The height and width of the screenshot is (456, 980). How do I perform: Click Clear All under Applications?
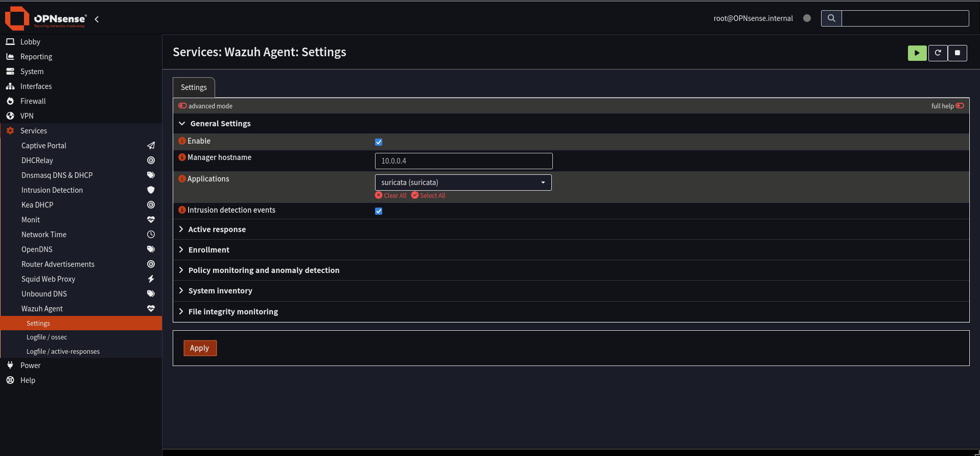tap(391, 195)
